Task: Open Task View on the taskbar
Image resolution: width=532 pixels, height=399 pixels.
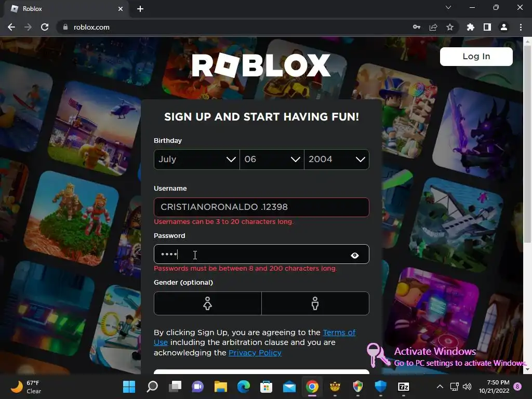Action: [x=175, y=387]
